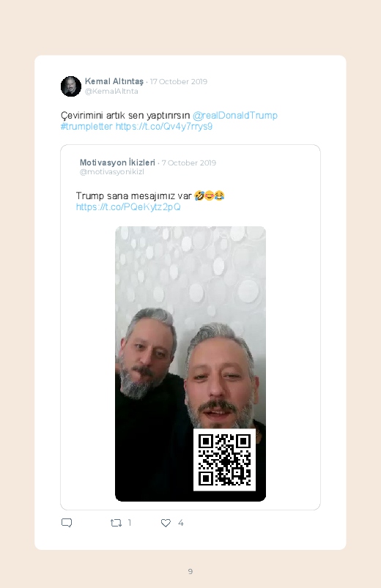The image size is (381, 588).
Task: Click the laughing emoji trio in quoted tweet
Action: click(210, 196)
